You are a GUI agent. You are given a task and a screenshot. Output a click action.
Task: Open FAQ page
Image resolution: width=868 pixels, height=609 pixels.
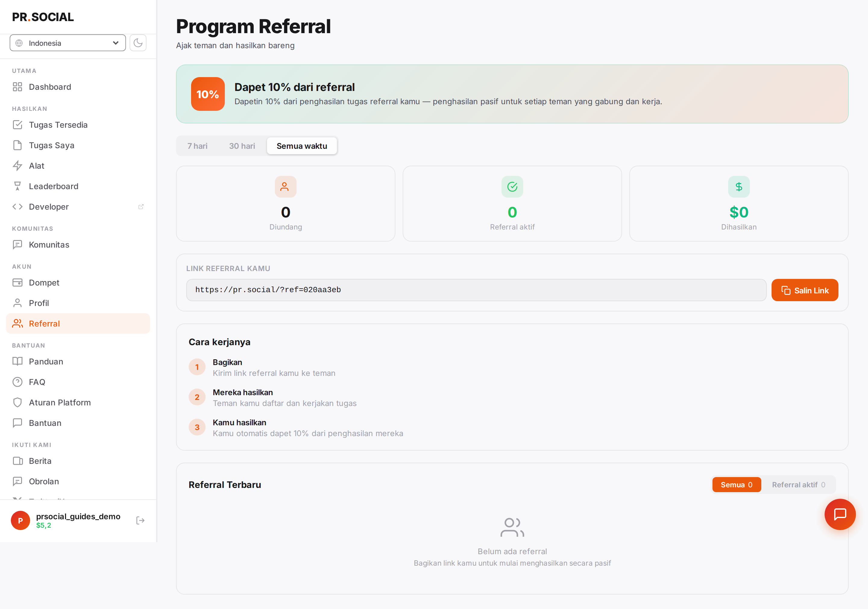click(78, 382)
